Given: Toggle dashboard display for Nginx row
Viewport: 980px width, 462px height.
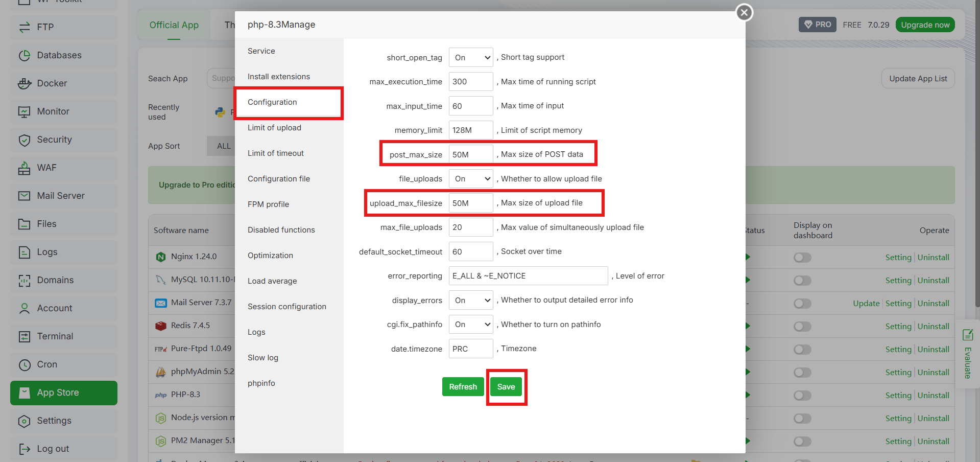Looking at the screenshot, I should (802, 258).
